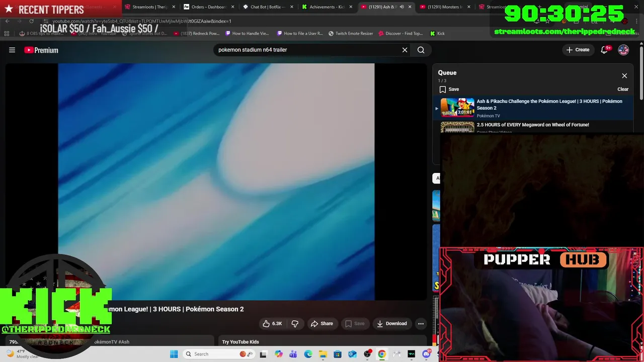Download the current video
This screenshot has width=644, height=362.
pos(391,324)
